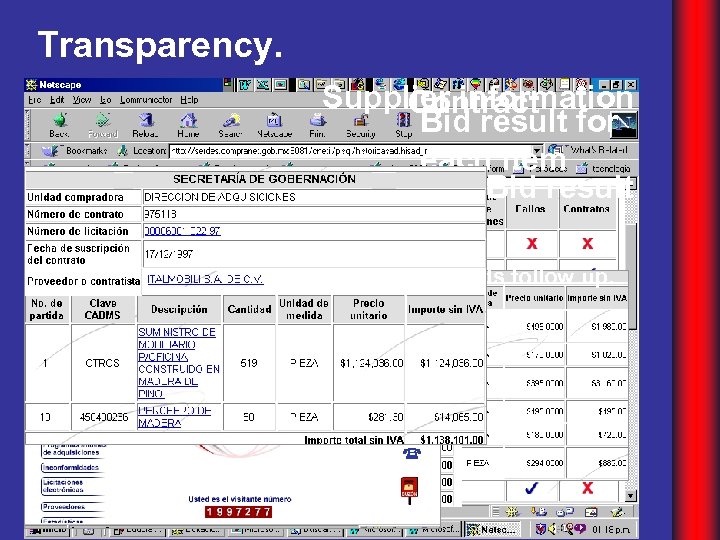Open the File menu

tap(34, 100)
